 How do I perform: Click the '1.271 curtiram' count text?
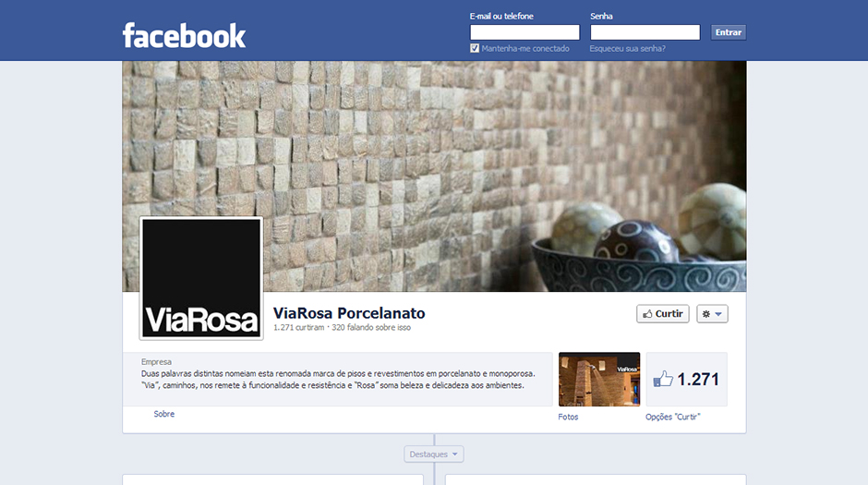(x=298, y=328)
